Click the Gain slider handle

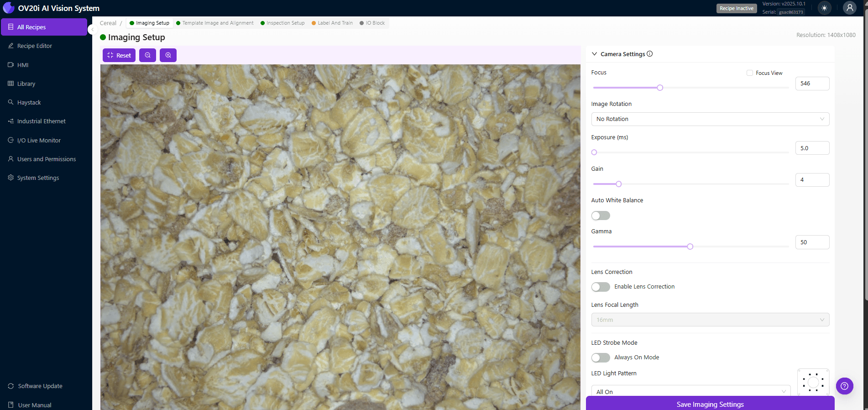tap(619, 184)
